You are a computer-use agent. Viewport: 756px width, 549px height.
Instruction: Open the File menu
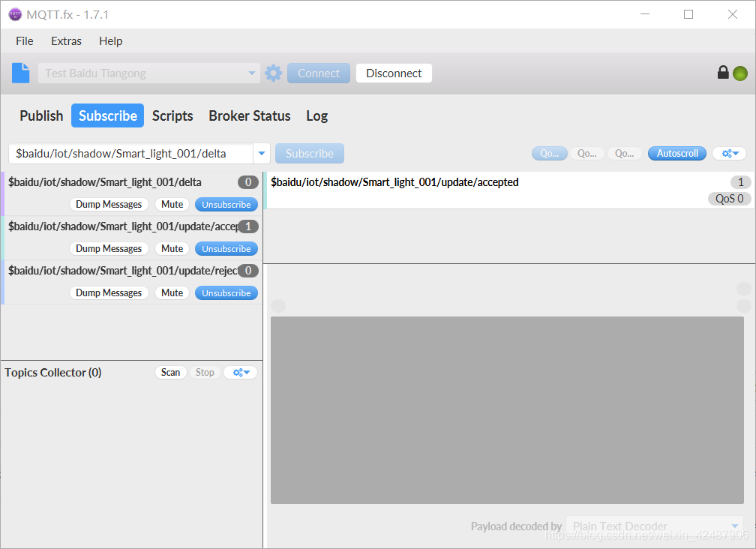tap(25, 41)
